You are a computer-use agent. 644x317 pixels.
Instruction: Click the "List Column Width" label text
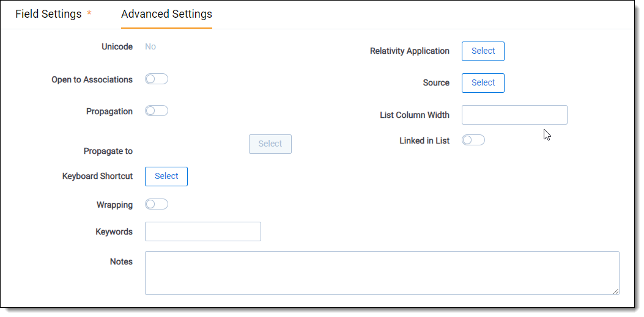(414, 115)
